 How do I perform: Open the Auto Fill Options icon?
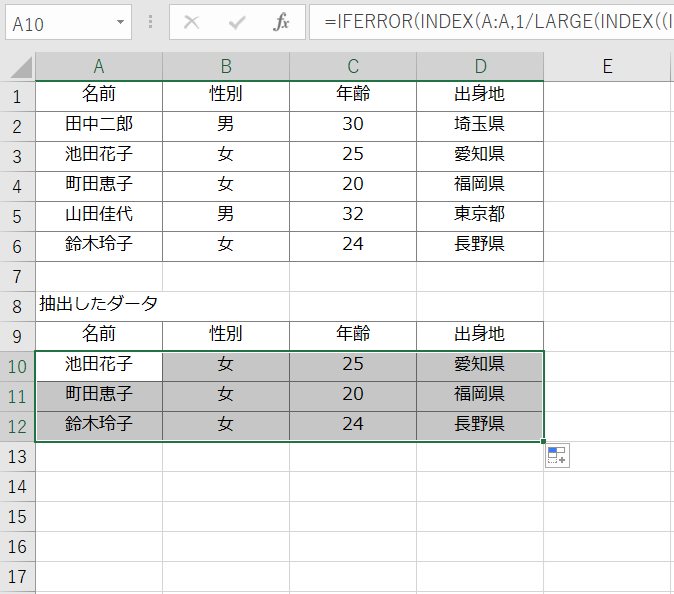(557, 457)
